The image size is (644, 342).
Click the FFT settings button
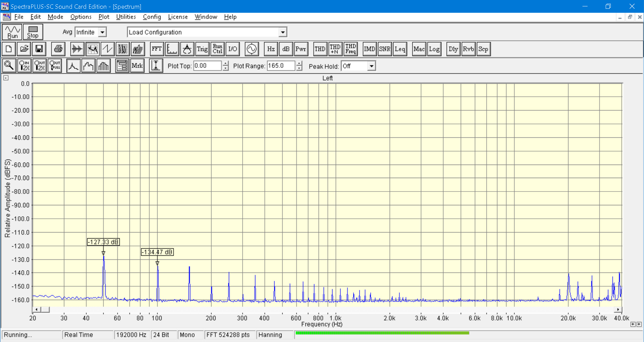tap(157, 49)
